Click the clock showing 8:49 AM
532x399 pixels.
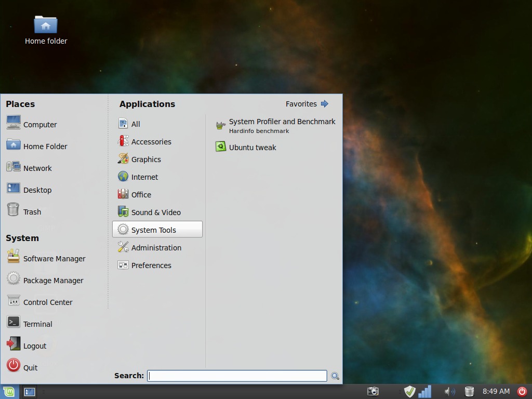tap(496, 391)
